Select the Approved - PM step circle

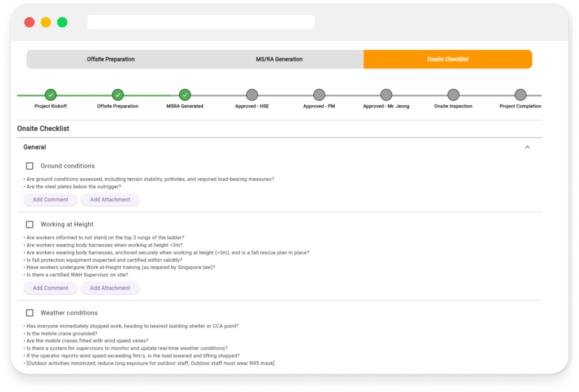tap(319, 95)
